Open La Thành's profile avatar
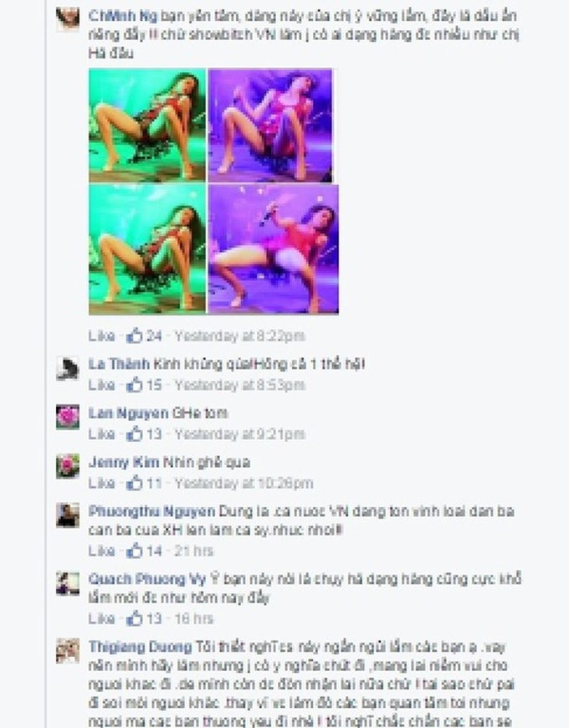The image size is (569, 728). click(68, 369)
